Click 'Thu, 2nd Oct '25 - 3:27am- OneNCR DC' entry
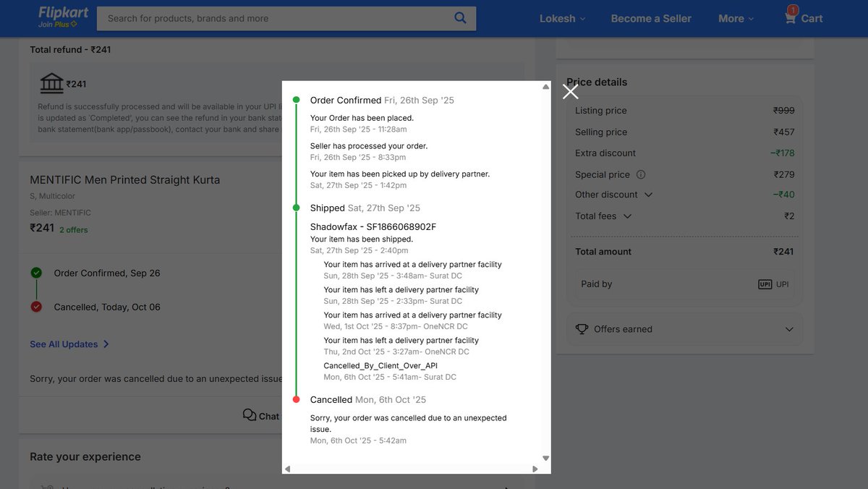 coord(396,352)
